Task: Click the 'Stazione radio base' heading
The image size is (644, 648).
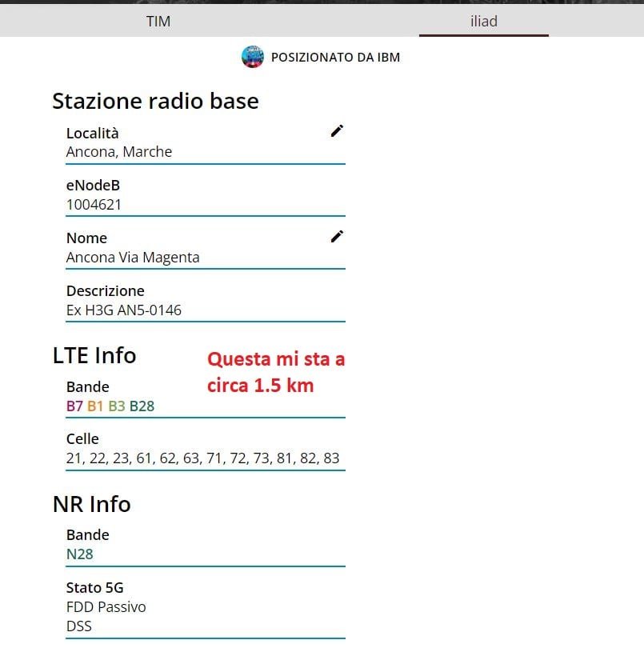Action: 155,102
